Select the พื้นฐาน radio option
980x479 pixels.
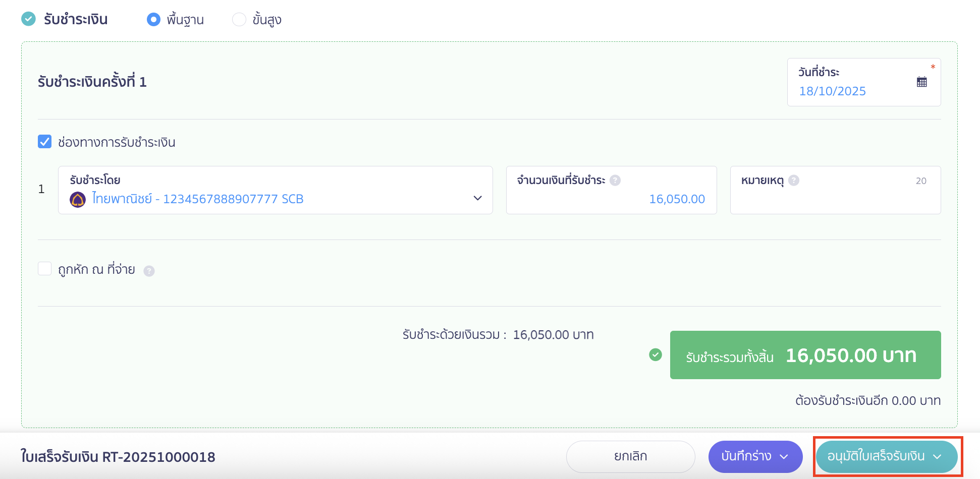pos(153,20)
